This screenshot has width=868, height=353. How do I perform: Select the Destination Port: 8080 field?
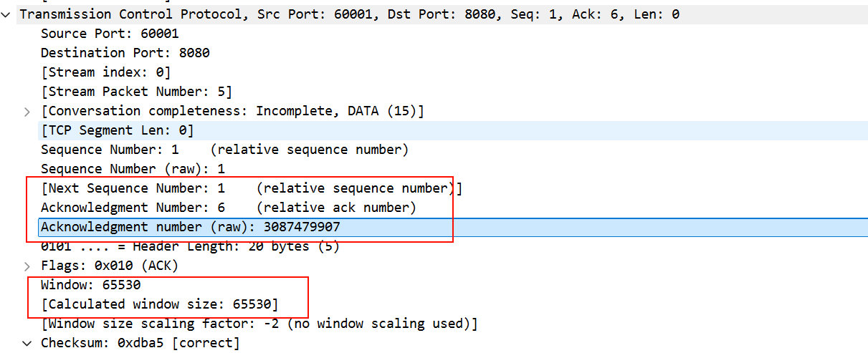125,53
